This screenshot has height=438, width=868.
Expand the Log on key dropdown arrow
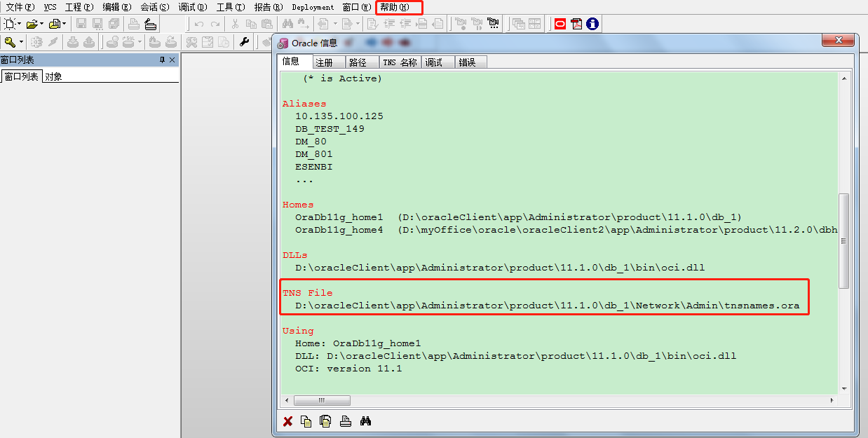click(21, 42)
